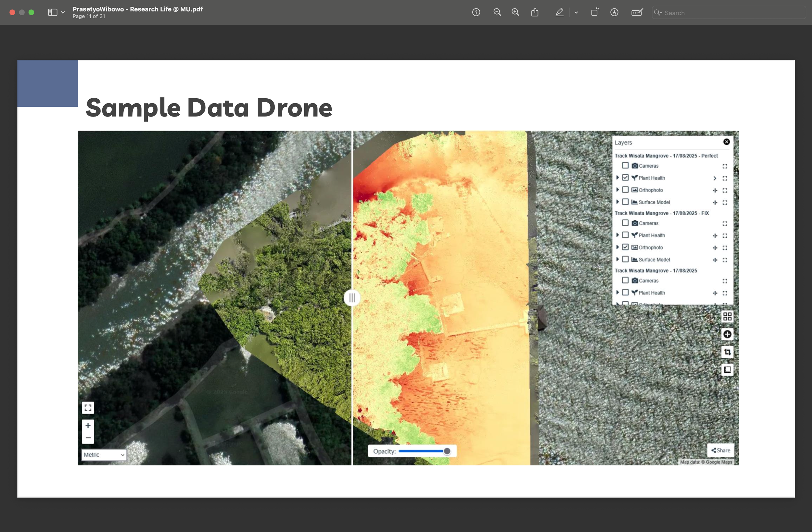This screenshot has height=532, width=812.
Task: Expand the Surface Model tree in Perfect track
Action: click(617, 202)
